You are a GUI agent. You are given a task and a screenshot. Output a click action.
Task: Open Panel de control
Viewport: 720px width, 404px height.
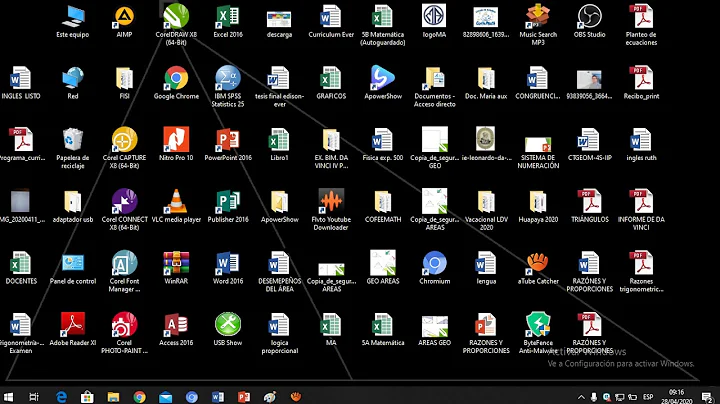tap(73, 268)
